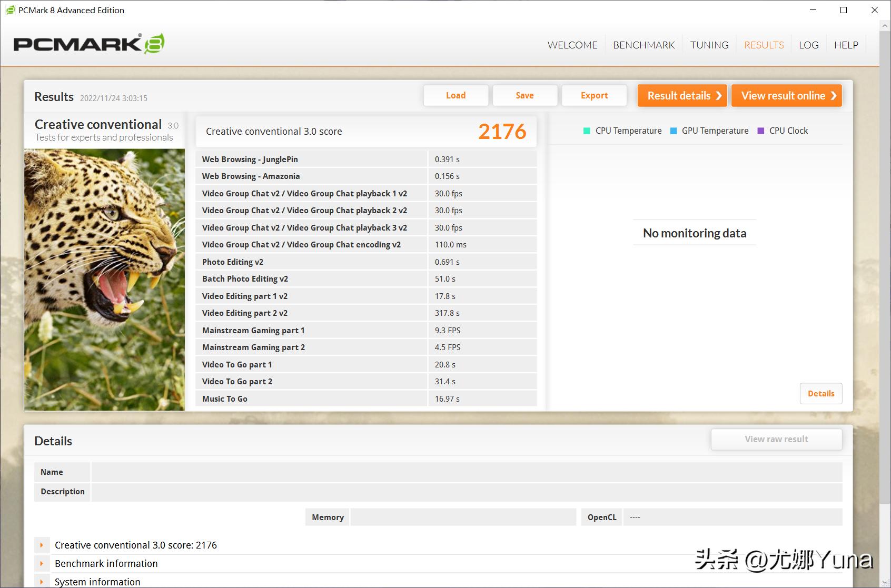Screen dimensions: 891x588
Task: Click the CPU Clock legend label
Action: click(788, 131)
